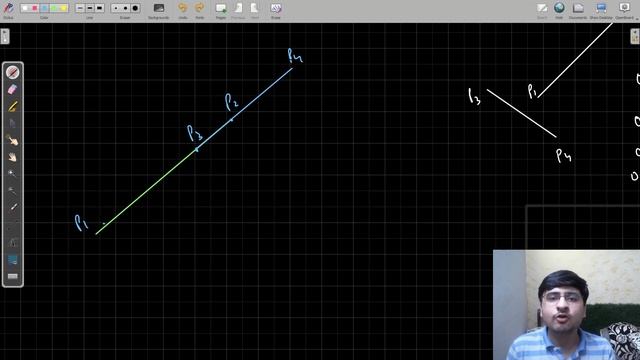
Task: Select the Capture part of screen tool
Action: tap(13, 260)
